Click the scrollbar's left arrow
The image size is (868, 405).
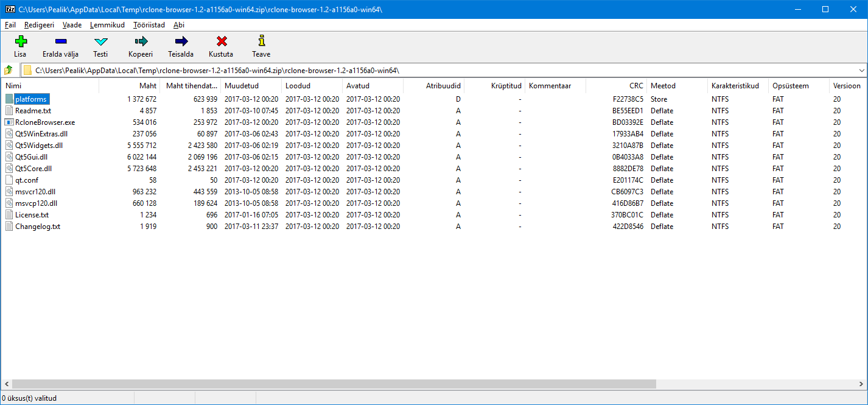(x=6, y=384)
